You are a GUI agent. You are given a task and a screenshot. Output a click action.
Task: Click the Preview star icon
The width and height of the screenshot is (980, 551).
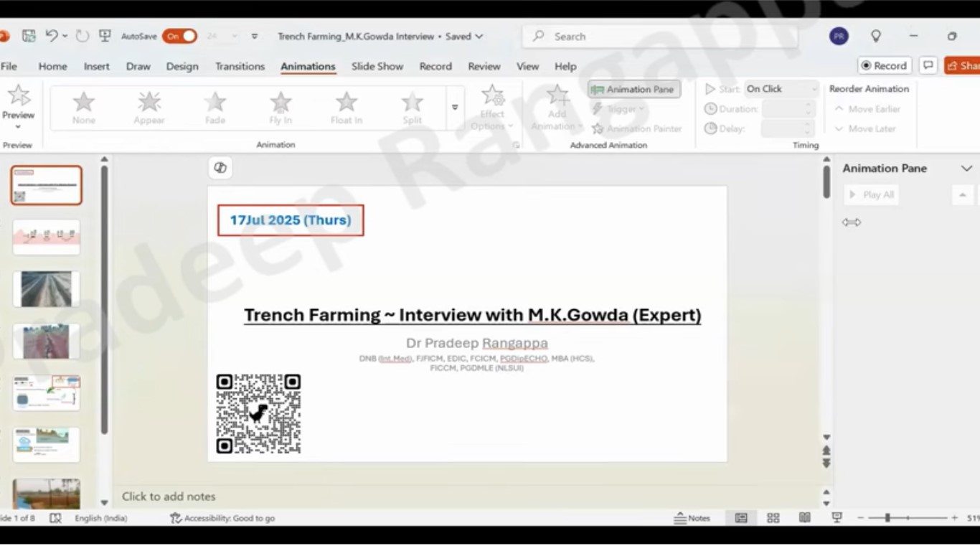pos(18,95)
